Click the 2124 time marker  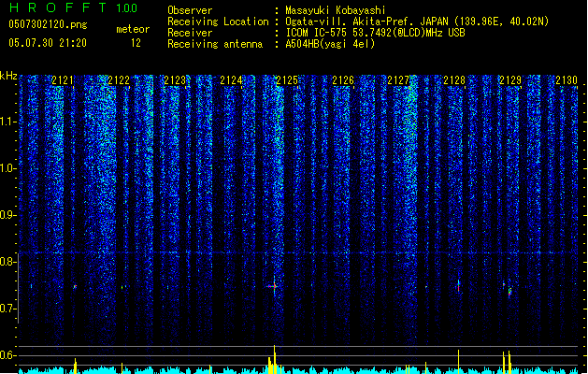click(x=231, y=80)
